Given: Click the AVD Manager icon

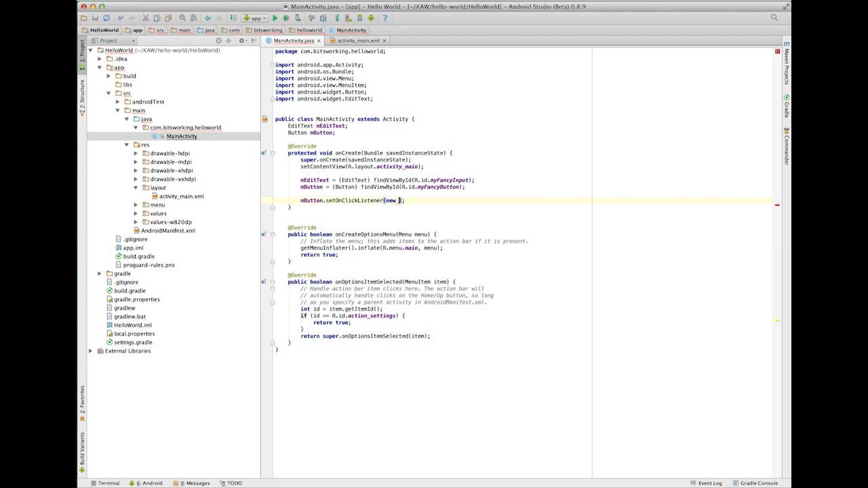Looking at the screenshot, I should point(348,18).
